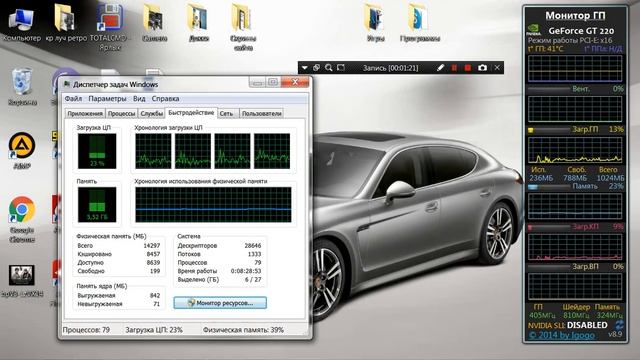
Task: Click the GeForce GT 220 title
Action: pyautogui.click(x=581, y=31)
